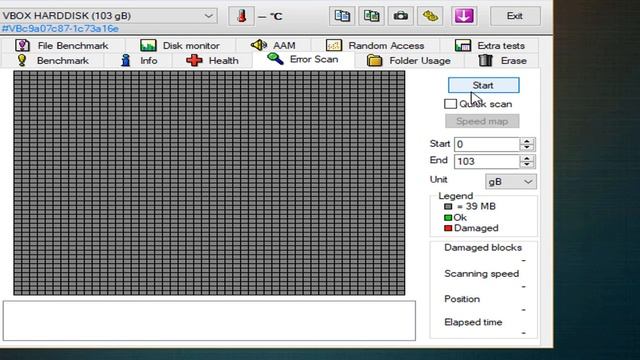Click the green Ok legend swatch
Screen dimensions: 640x360
click(x=448, y=218)
